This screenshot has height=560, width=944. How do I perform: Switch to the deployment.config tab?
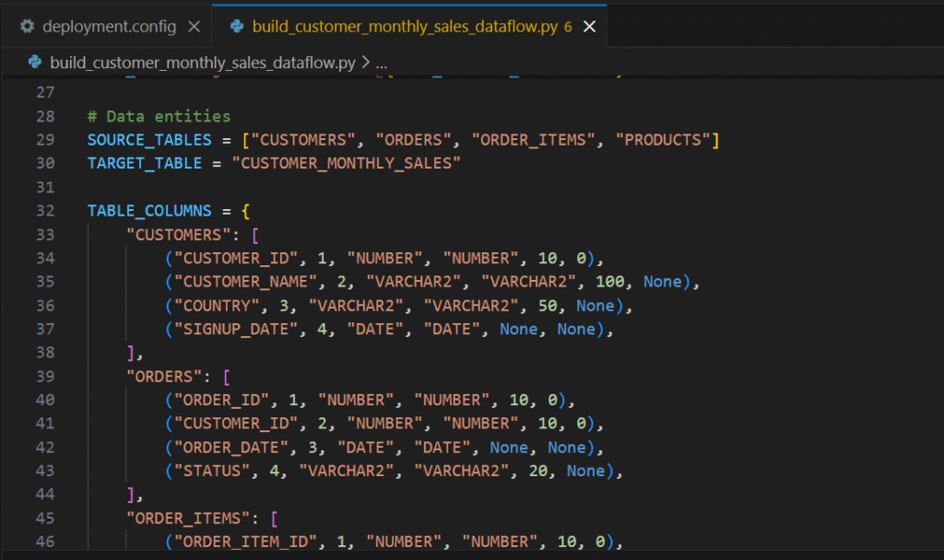click(109, 27)
